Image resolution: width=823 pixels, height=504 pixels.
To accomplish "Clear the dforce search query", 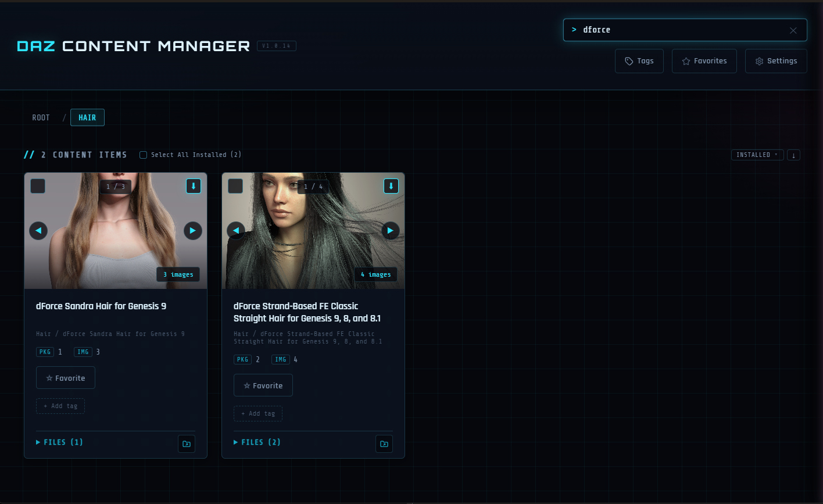I will [x=793, y=30].
